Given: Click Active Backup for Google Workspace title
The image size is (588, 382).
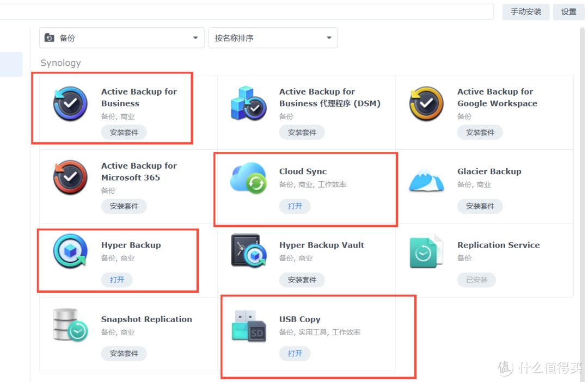Looking at the screenshot, I should tap(497, 97).
